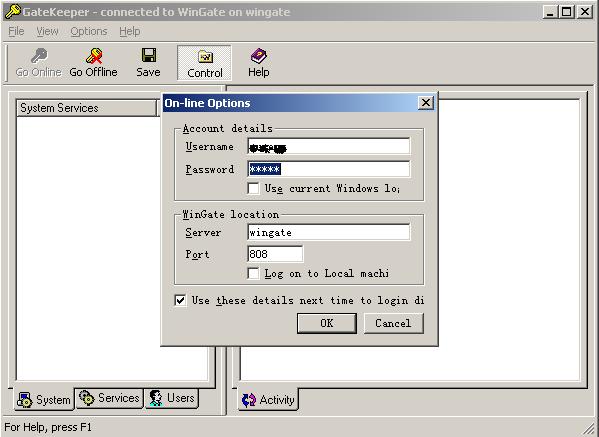Click the Help book icon
This screenshot has height=437, width=599.
tap(259, 56)
